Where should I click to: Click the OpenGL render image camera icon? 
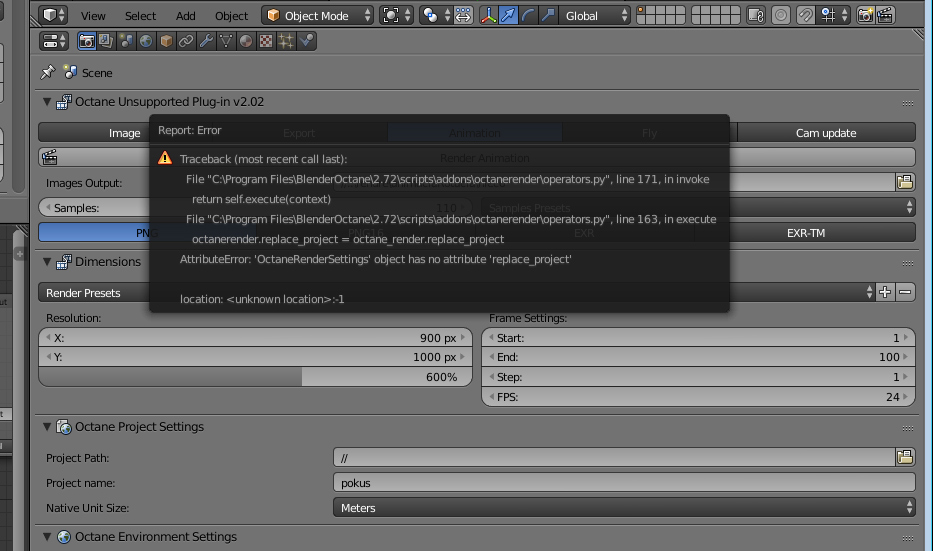866,15
